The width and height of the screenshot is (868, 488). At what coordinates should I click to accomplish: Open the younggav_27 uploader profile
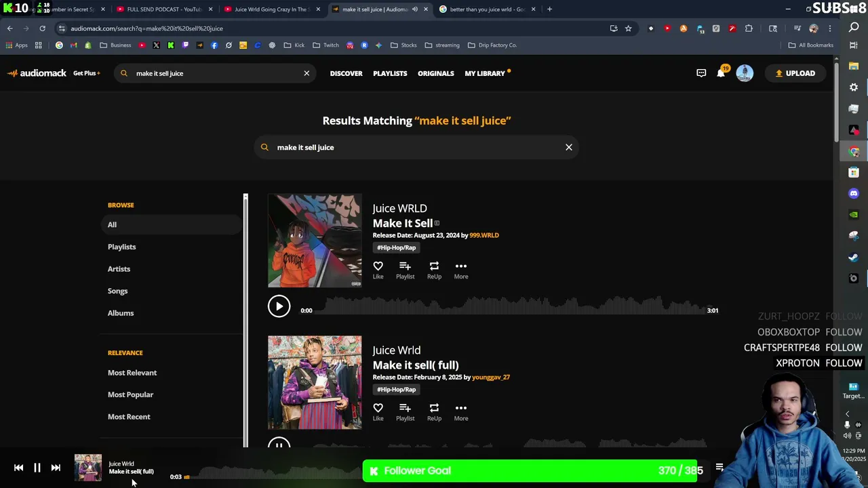point(491,377)
